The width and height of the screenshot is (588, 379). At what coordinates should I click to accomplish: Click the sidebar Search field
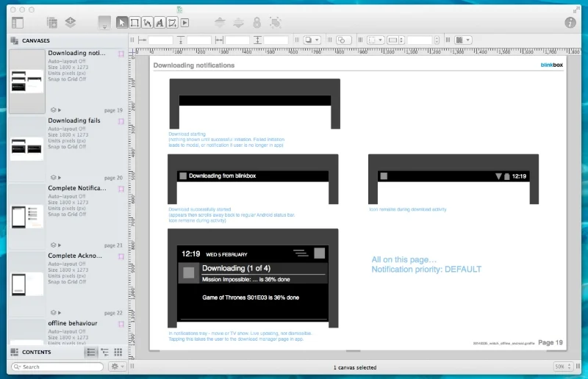tap(57, 367)
